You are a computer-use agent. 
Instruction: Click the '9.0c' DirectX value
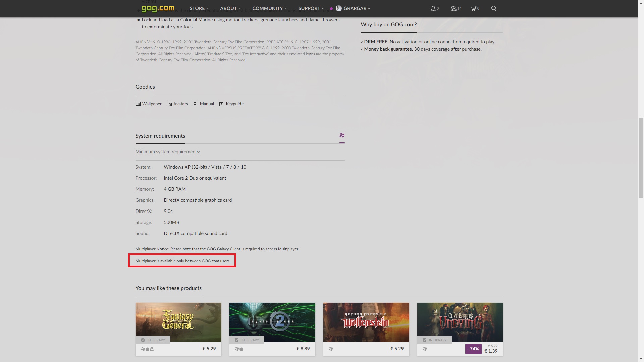tap(168, 211)
